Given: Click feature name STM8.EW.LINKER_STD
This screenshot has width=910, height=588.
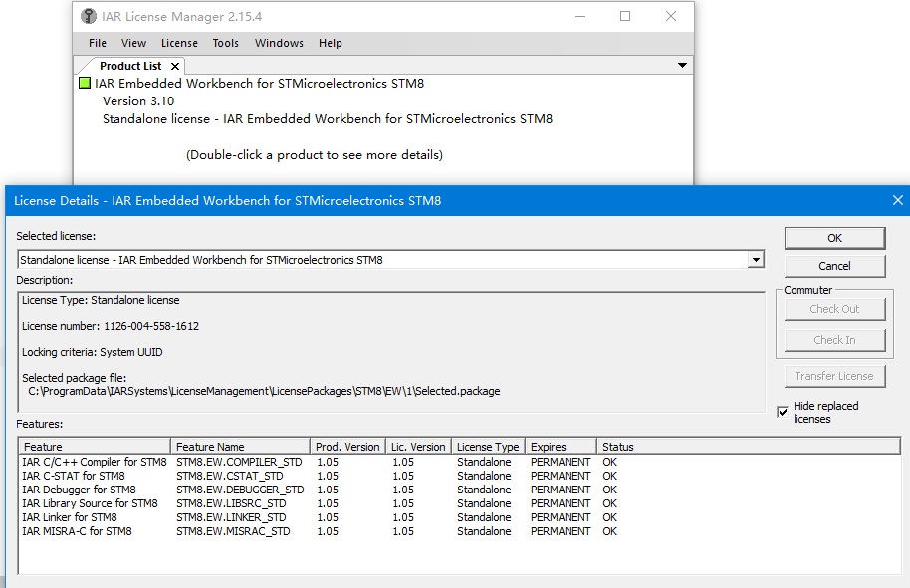Looking at the screenshot, I should [x=231, y=517].
